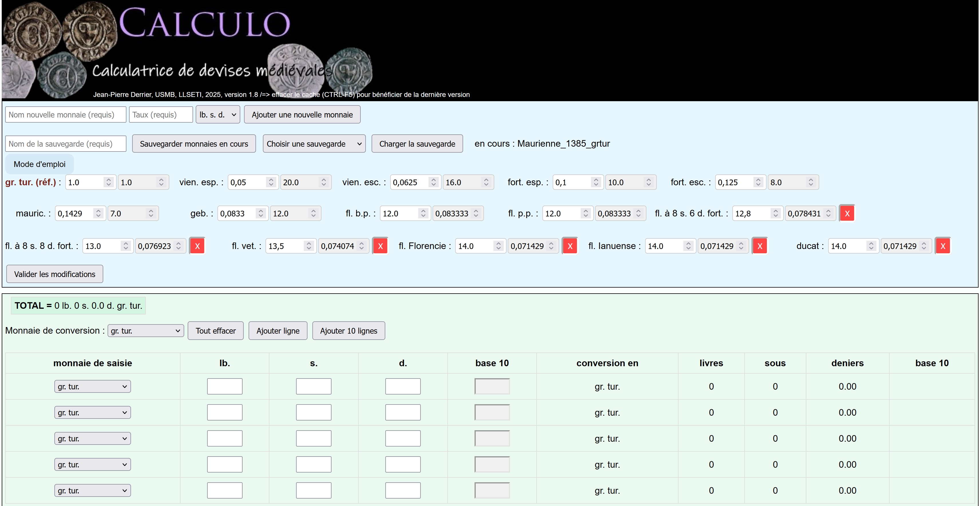The width and height of the screenshot is (980, 506).
Task: Adjust the geb. 12.0 value stepper
Action: pos(313,213)
